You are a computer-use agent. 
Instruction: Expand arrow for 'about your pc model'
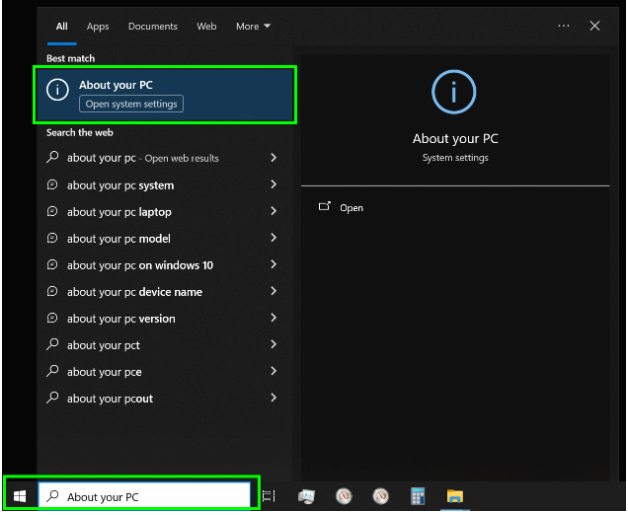274,238
